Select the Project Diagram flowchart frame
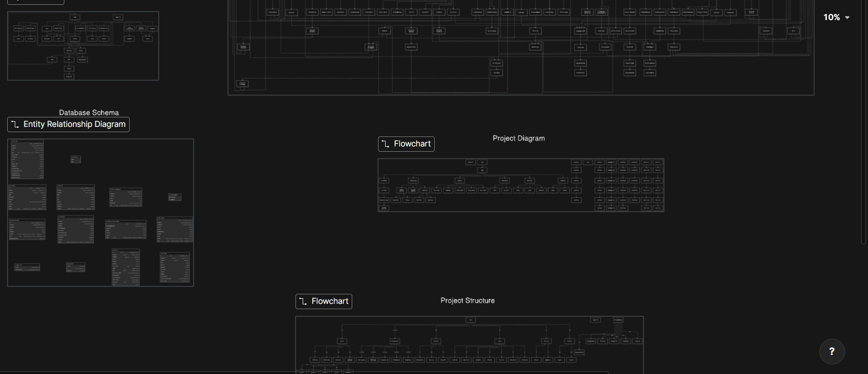 [x=521, y=185]
